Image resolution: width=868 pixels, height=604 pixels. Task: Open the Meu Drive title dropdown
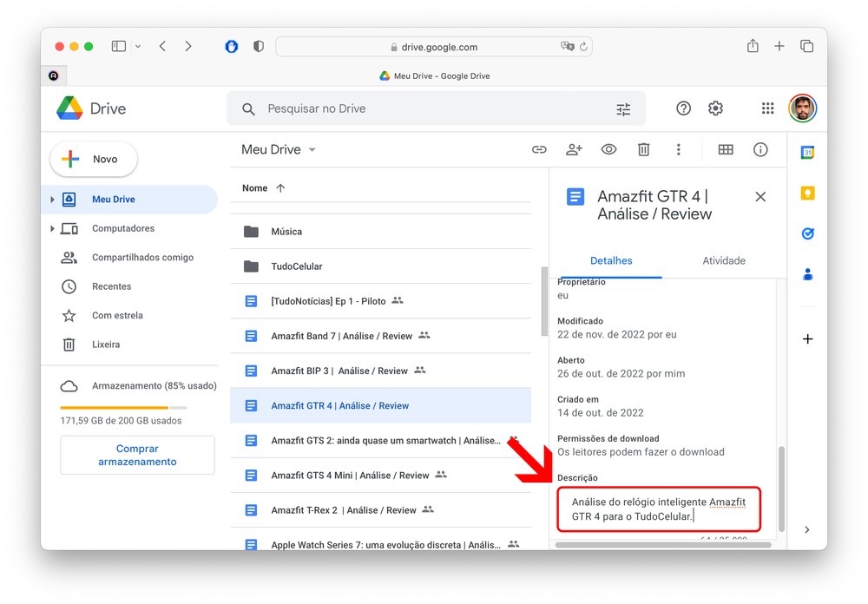point(279,149)
